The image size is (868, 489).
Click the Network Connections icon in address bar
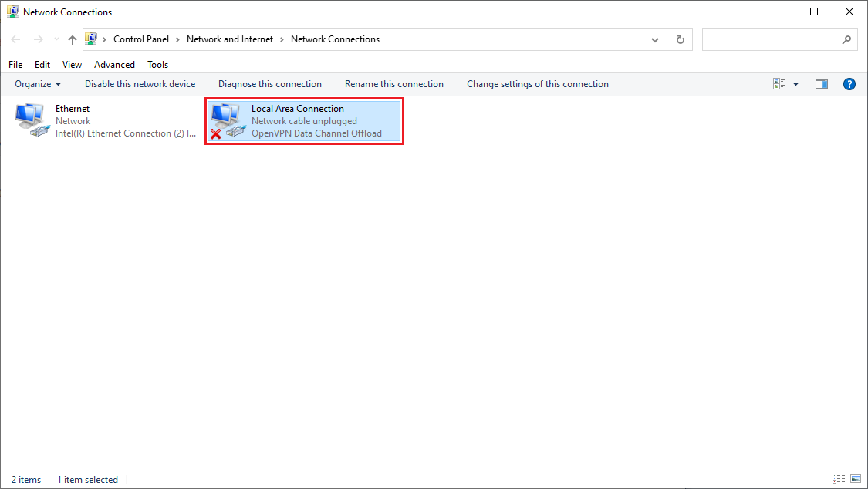click(x=92, y=39)
